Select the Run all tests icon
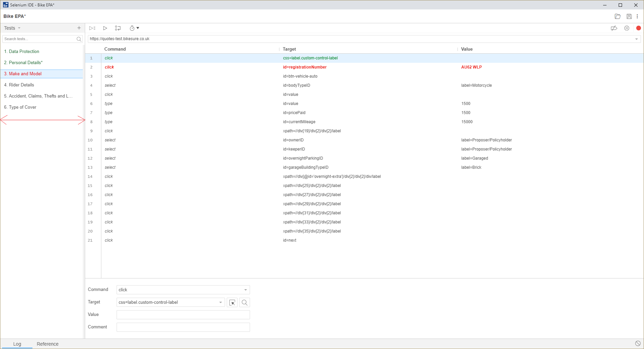 [x=93, y=28]
